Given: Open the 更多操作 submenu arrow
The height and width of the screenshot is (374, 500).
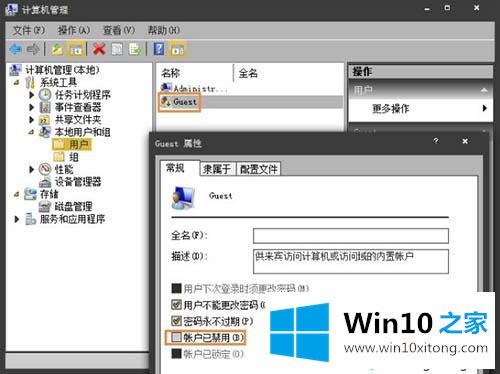Looking at the screenshot, I should tap(484, 108).
